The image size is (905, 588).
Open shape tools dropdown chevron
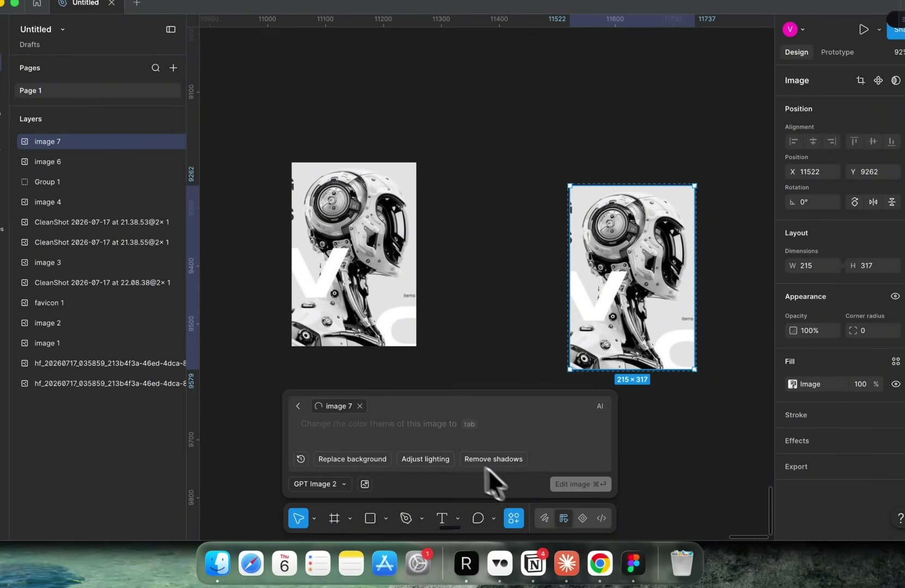(x=386, y=519)
